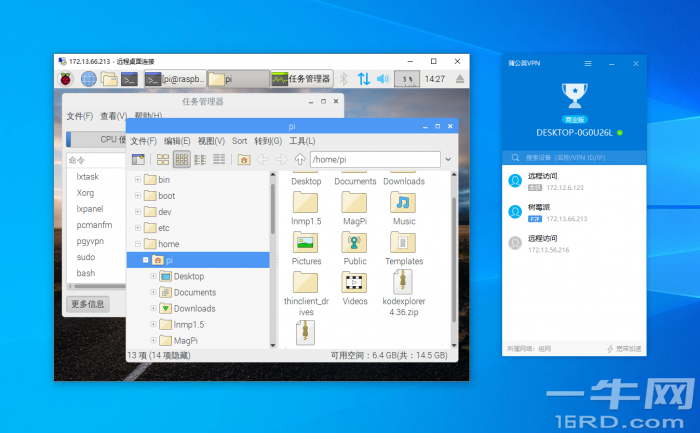Select the 树莓派 device at 172.13.66.213

click(x=574, y=212)
